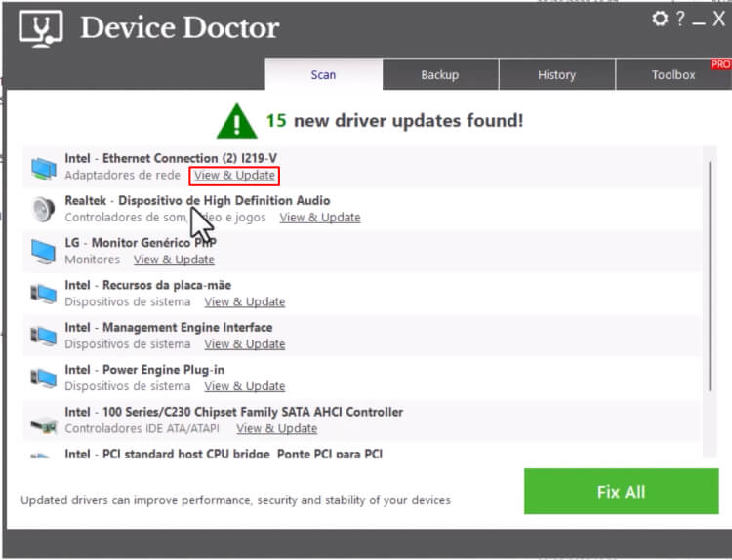Select the 'LG - Monitor Genérico PnP' title
Screen dimensions: 732x560
click(141, 243)
